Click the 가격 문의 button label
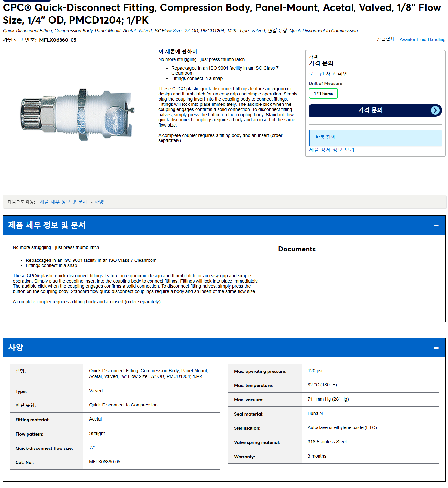Viewport: 448px width, 488px height. [370, 110]
